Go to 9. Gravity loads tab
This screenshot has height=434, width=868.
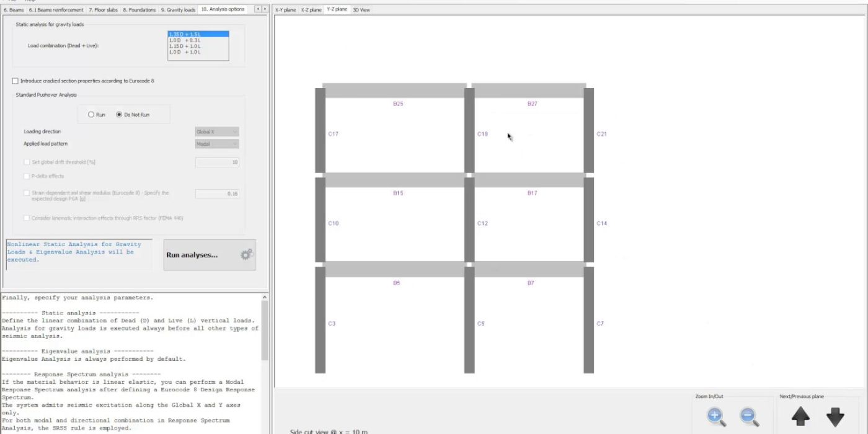179,10
